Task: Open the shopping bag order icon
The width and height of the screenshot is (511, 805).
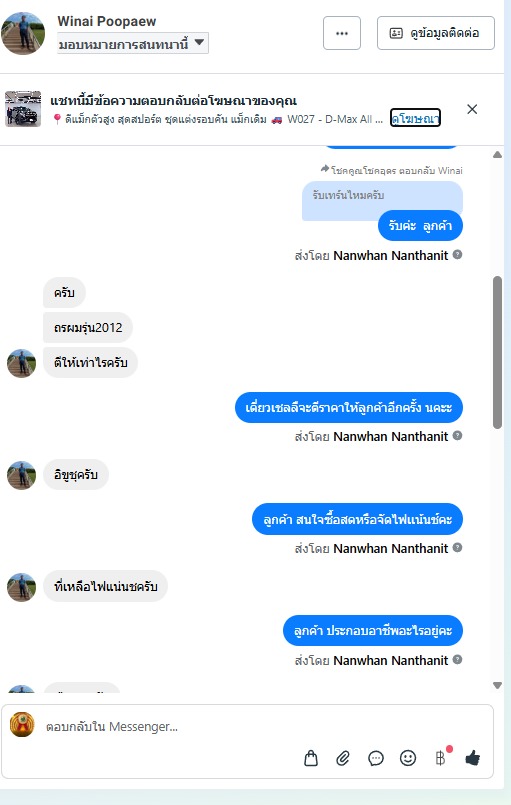Action: 311,758
